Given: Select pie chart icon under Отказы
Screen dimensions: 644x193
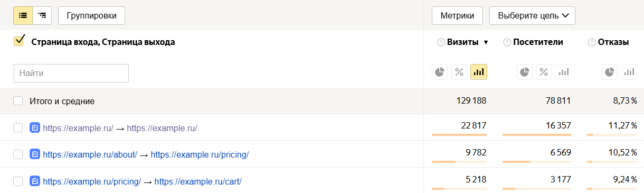Looking at the screenshot, I should pos(610,72).
